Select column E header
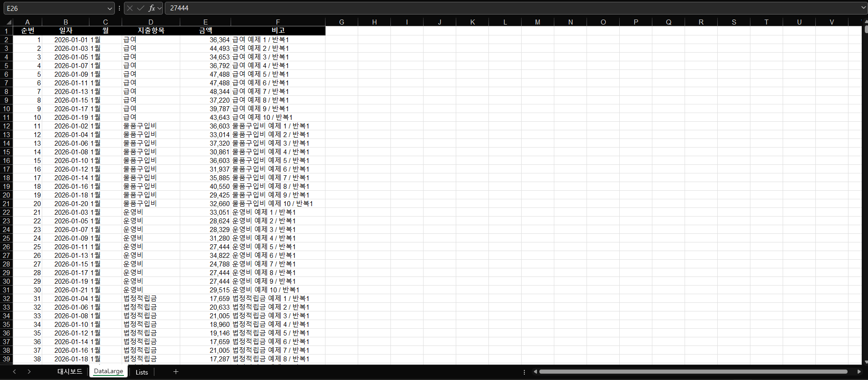868x380 pixels. 205,22
